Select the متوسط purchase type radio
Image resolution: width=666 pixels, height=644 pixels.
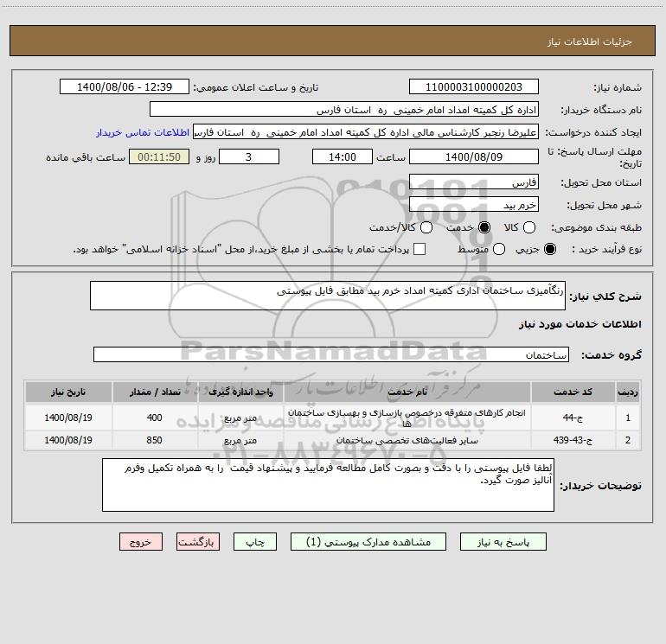click(x=499, y=249)
